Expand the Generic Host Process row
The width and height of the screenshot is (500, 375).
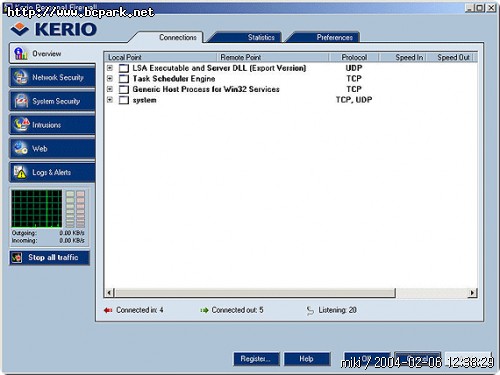click(x=110, y=89)
